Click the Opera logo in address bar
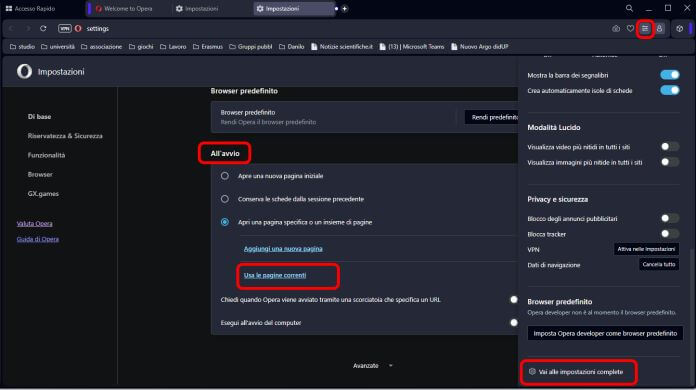 [78, 28]
